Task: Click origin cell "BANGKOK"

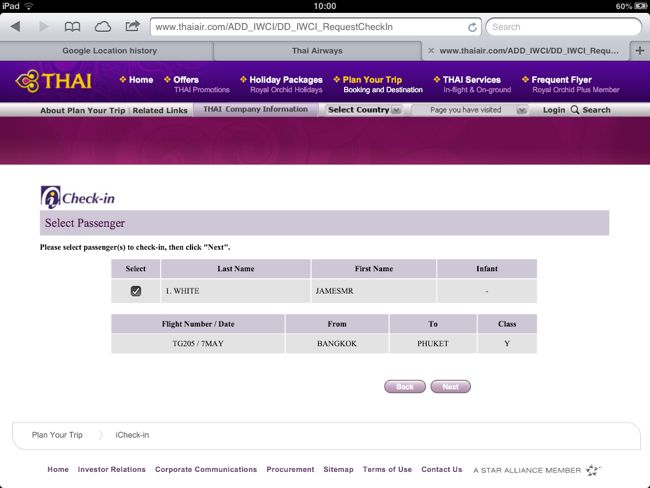Action: [337, 343]
